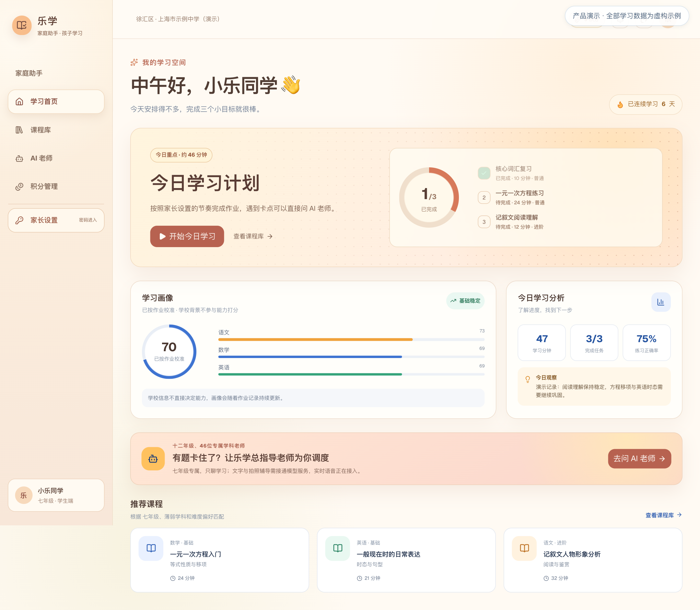This screenshot has width=700, height=610.
Task: Click the 乐学 book logo icon
Action: (22, 25)
